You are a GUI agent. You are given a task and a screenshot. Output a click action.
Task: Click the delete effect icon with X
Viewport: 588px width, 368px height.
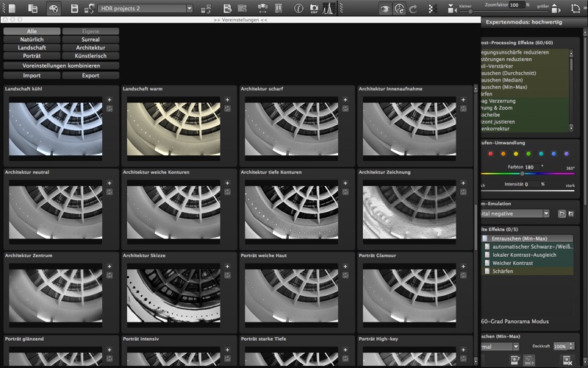tap(567, 361)
